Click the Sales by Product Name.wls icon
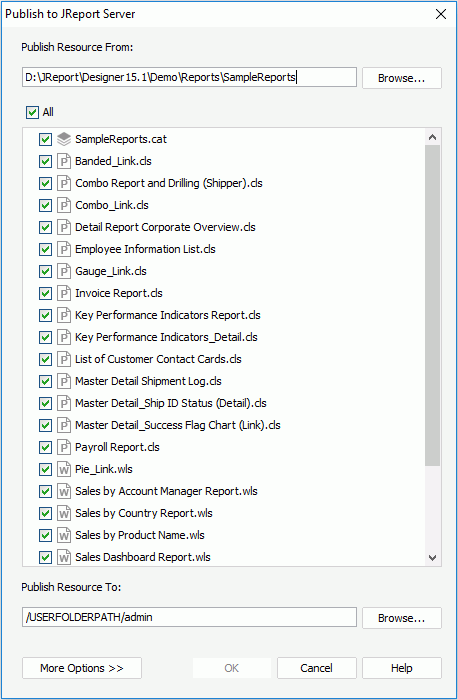This screenshot has height=700, width=458. point(64,535)
